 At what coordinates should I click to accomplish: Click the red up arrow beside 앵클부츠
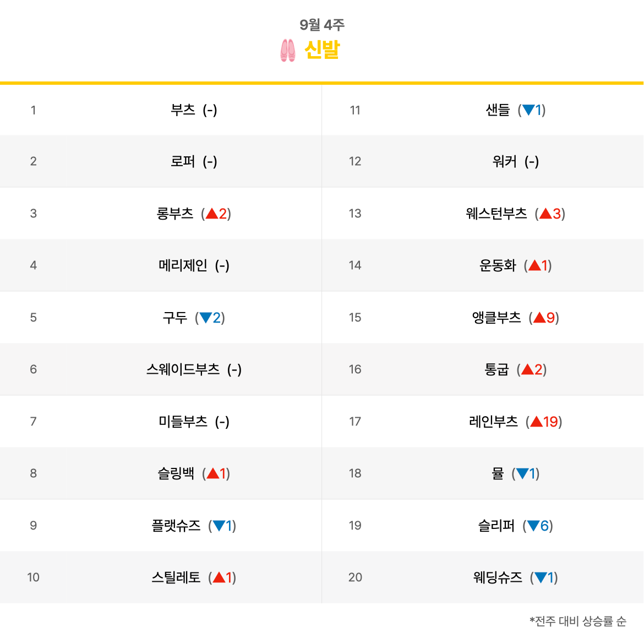[x=539, y=318]
